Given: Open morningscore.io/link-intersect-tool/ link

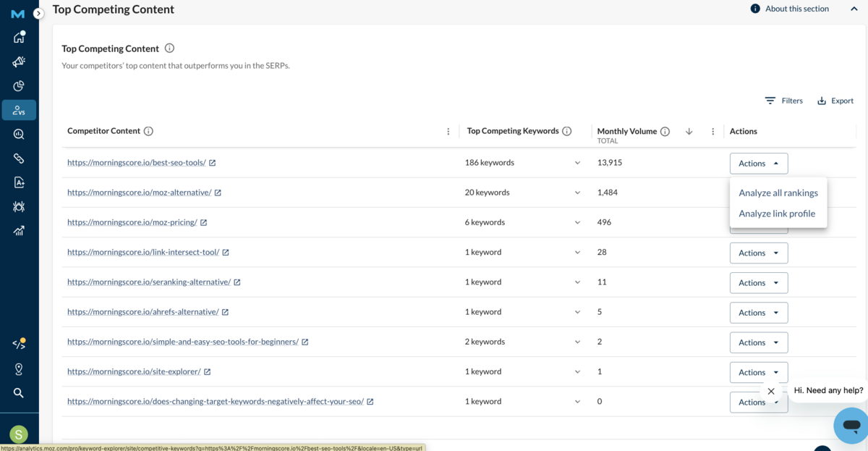Looking at the screenshot, I should click(143, 253).
